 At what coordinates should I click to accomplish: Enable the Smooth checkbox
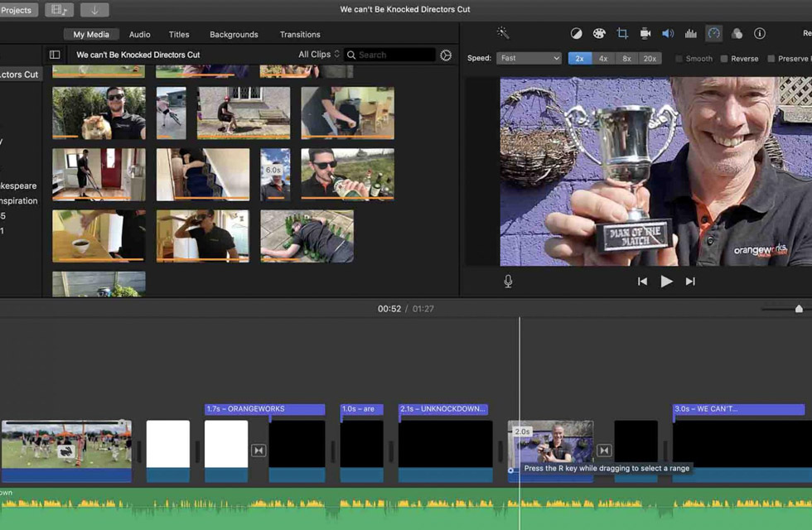click(x=679, y=59)
